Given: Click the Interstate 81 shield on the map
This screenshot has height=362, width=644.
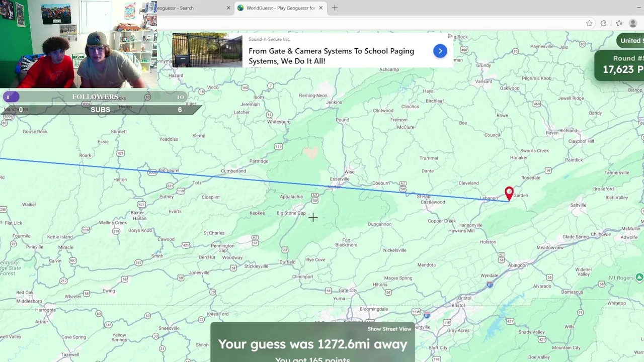Looking at the screenshot, I should [490, 285].
